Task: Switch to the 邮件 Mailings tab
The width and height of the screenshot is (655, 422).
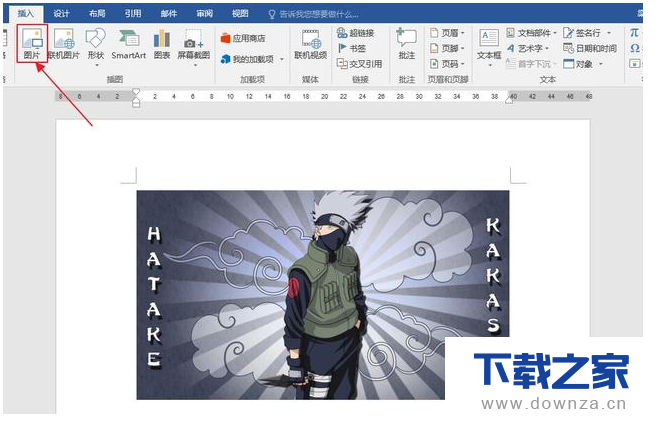Action: click(168, 13)
